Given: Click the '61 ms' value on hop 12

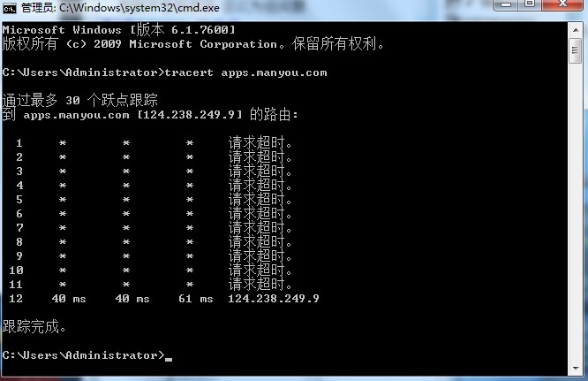Looking at the screenshot, I should click(x=196, y=299).
